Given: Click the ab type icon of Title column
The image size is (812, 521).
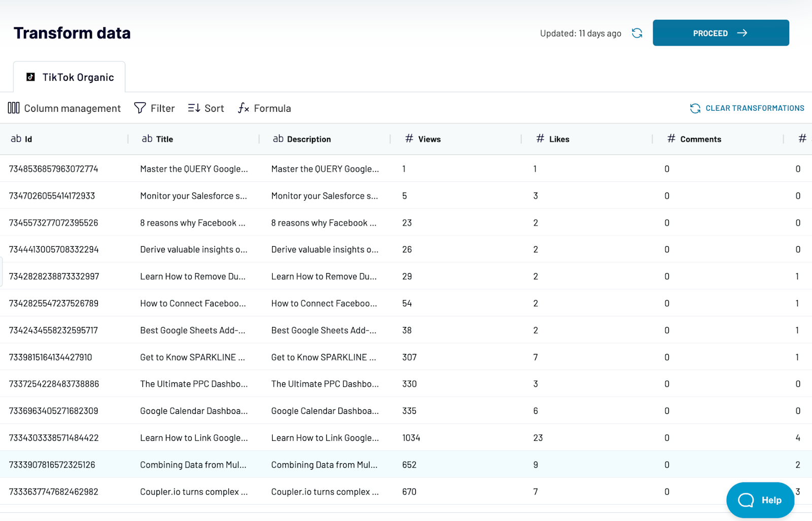Looking at the screenshot, I should click(147, 139).
